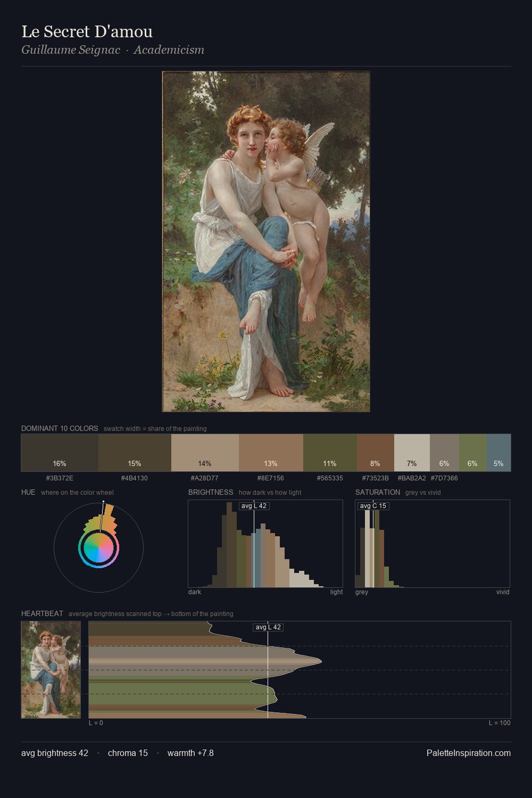Choose the 6% olive green swatch

click(x=473, y=453)
